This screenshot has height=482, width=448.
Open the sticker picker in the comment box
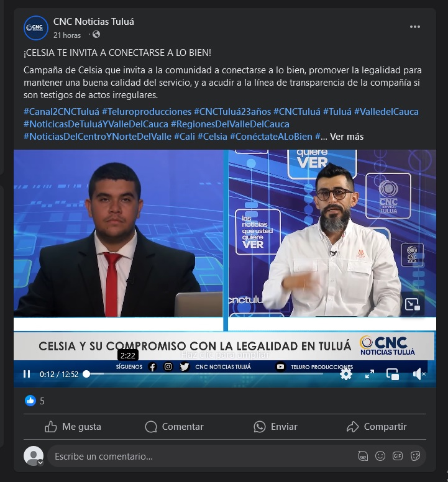pos(415,456)
